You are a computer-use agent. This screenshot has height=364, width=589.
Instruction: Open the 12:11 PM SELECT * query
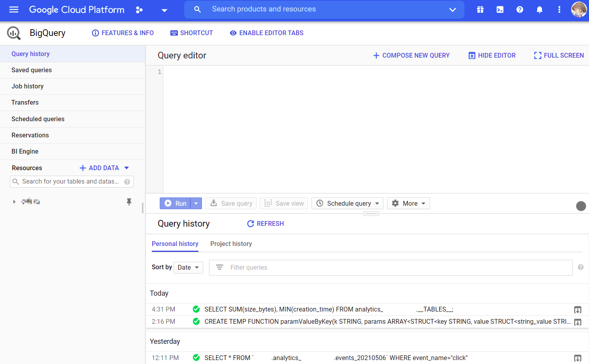[336, 358]
